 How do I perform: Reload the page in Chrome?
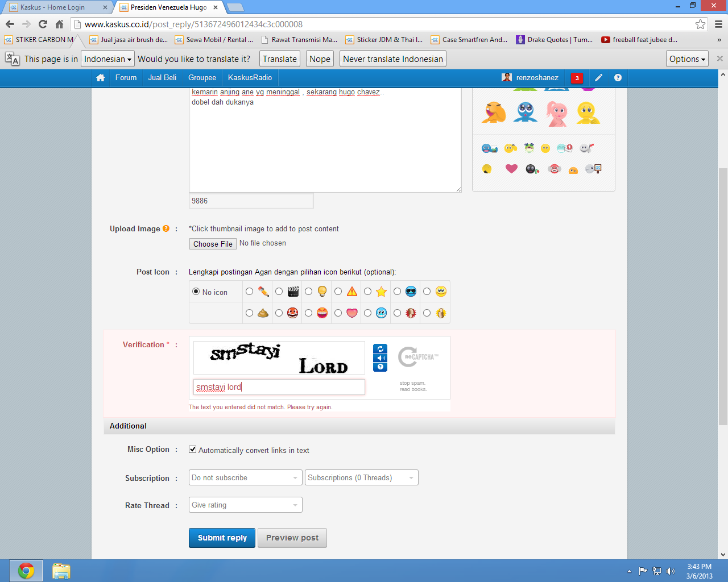click(43, 24)
